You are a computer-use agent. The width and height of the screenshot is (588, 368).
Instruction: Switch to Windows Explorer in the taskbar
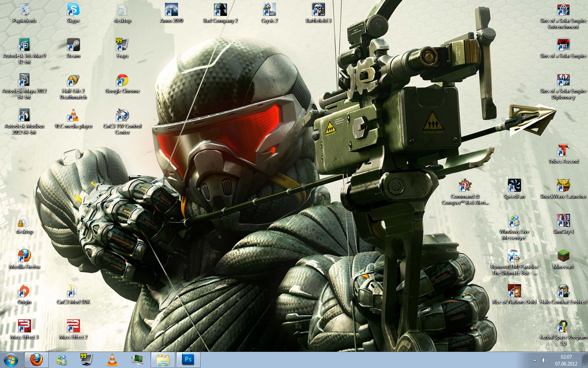click(163, 360)
